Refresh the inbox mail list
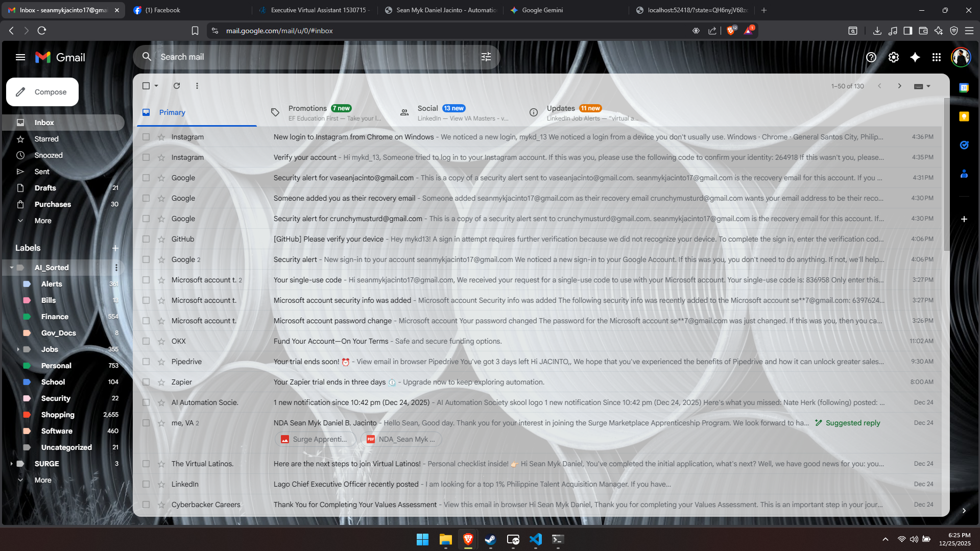Screen dimensions: 980x551 click(177, 86)
